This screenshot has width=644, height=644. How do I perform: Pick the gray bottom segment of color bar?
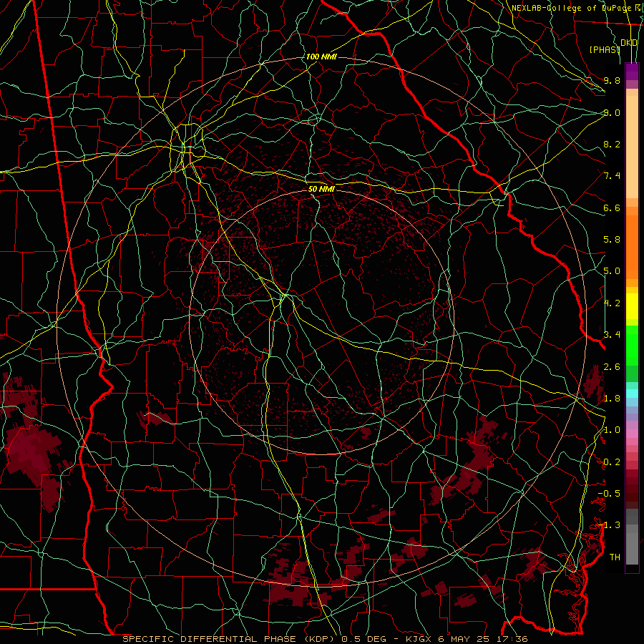[632, 550]
